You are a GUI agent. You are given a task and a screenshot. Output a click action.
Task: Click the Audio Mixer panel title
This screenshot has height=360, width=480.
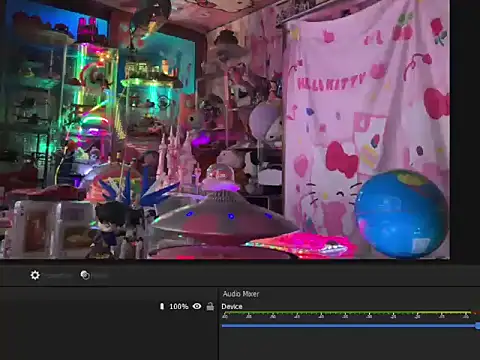pyautogui.click(x=241, y=294)
